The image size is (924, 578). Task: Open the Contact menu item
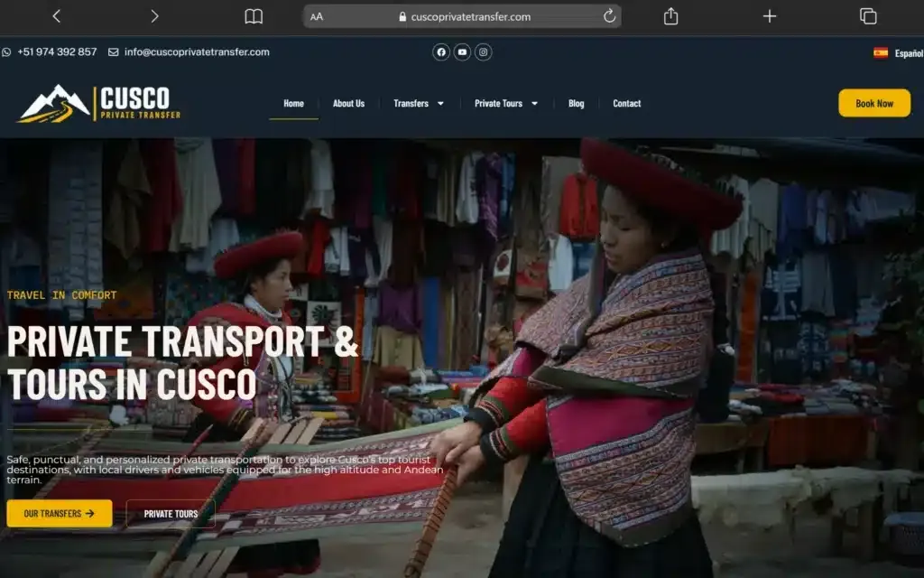626,103
